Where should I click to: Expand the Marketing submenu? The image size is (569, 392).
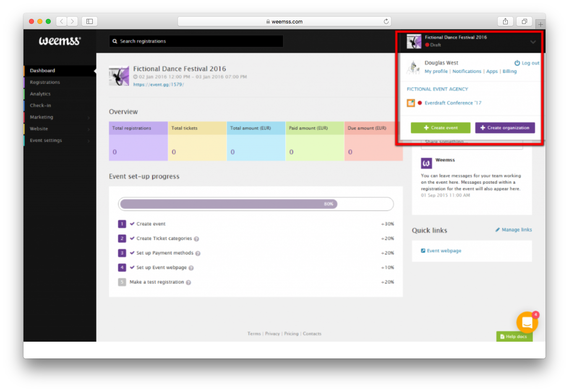(89, 118)
